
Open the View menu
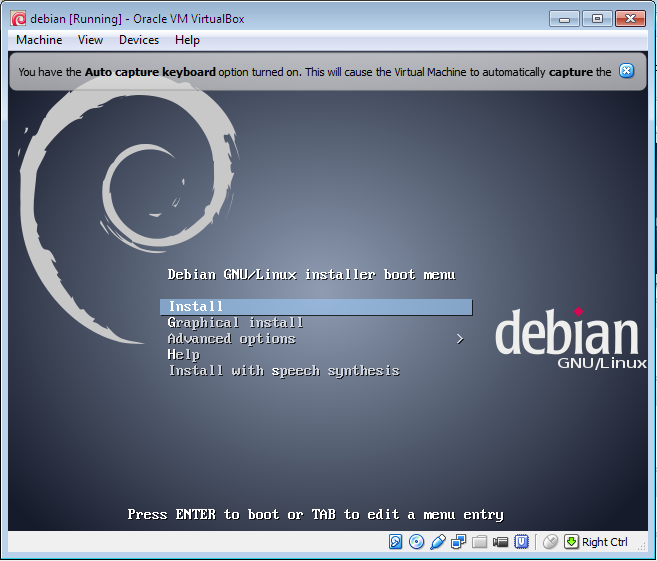(x=90, y=40)
